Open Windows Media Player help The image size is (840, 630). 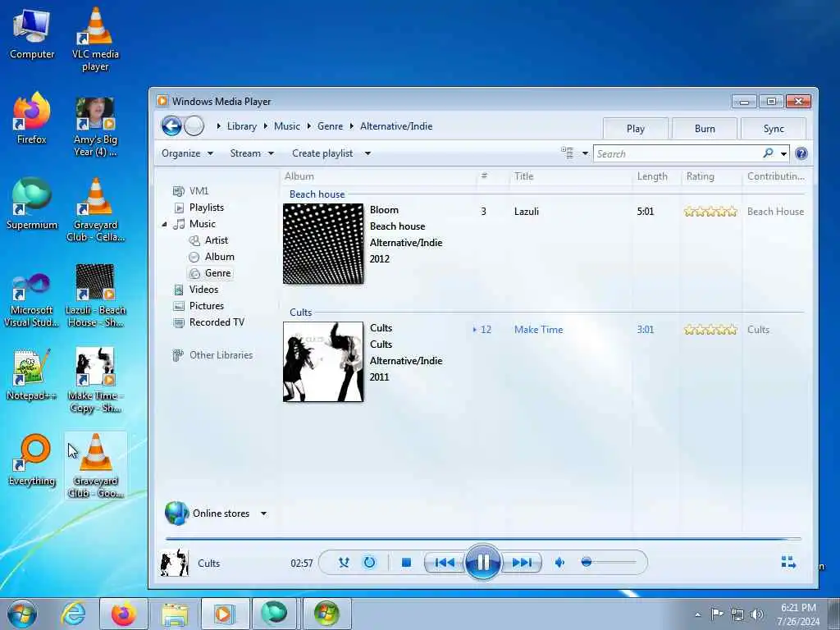pos(801,153)
